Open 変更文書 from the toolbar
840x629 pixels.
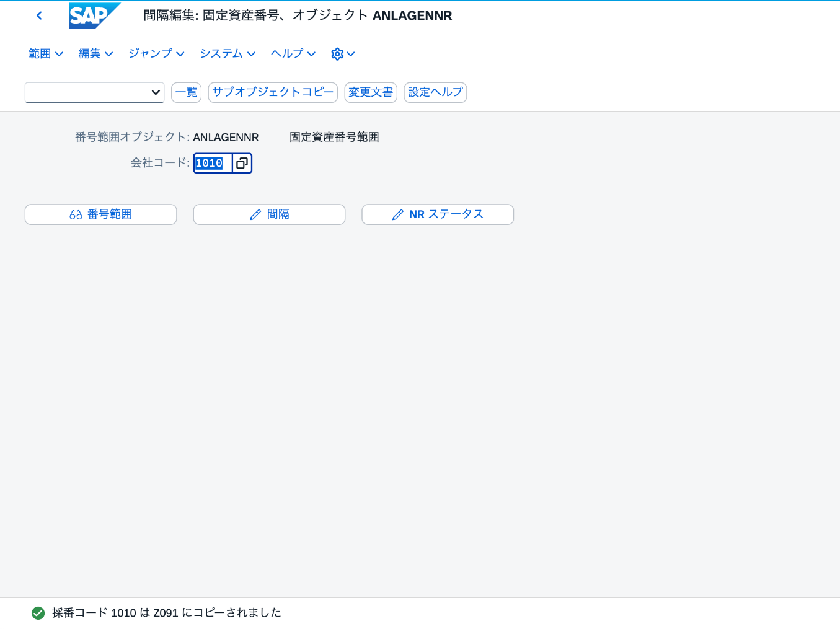[x=371, y=92]
